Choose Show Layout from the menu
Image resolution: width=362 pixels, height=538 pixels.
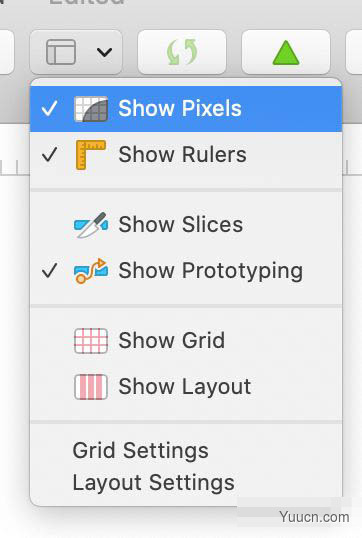(x=186, y=387)
